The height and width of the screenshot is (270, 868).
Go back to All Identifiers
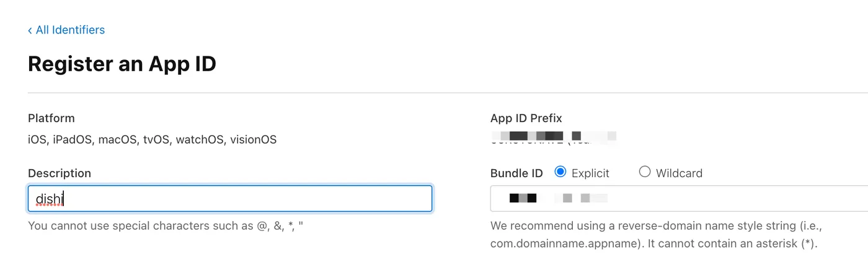point(70,30)
